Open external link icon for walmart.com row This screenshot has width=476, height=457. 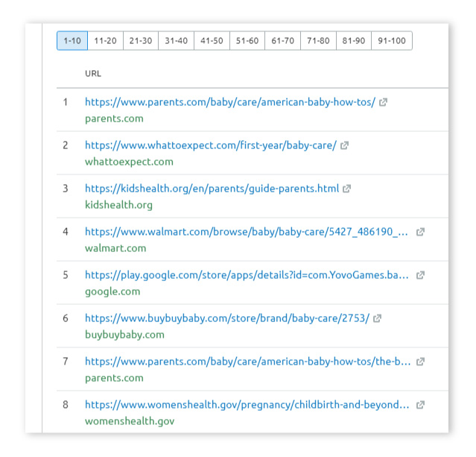pyautogui.click(x=420, y=232)
